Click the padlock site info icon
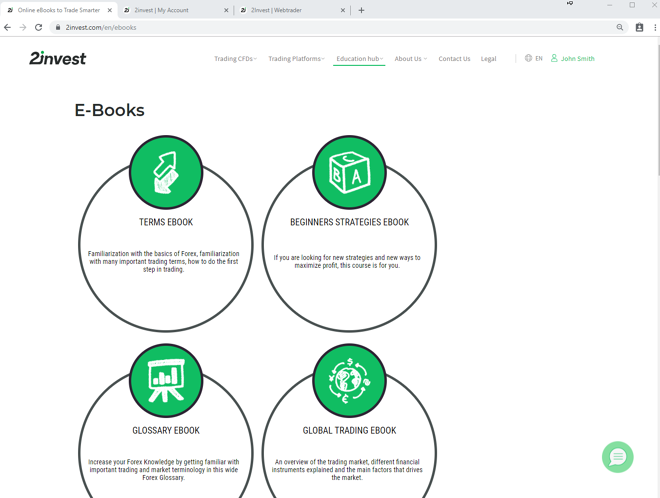The height and width of the screenshot is (498, 660). (58, 27)
